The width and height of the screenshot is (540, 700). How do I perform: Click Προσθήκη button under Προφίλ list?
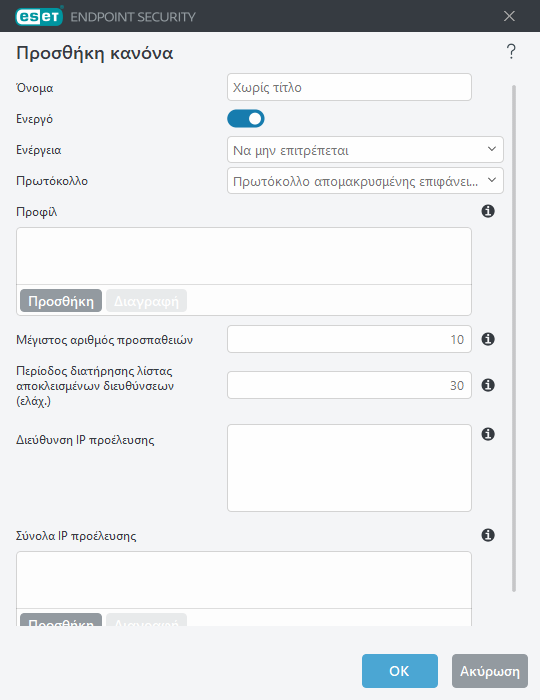pyautogui.click(x=61, y=301)
